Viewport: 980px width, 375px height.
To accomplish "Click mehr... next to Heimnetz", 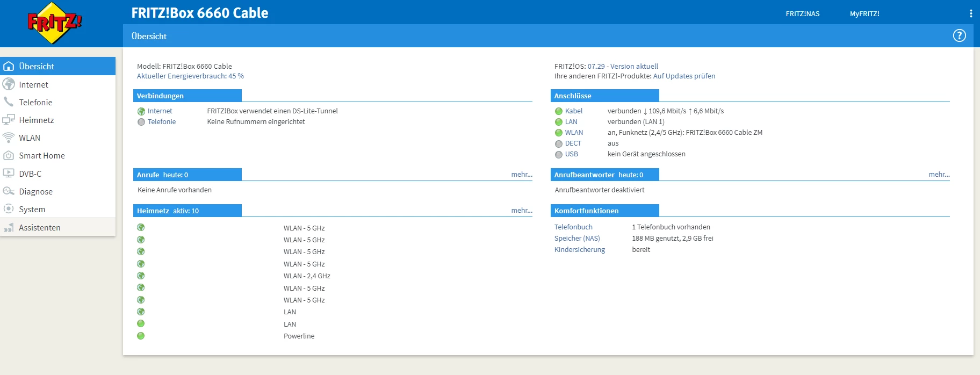I will click(521, 211).
